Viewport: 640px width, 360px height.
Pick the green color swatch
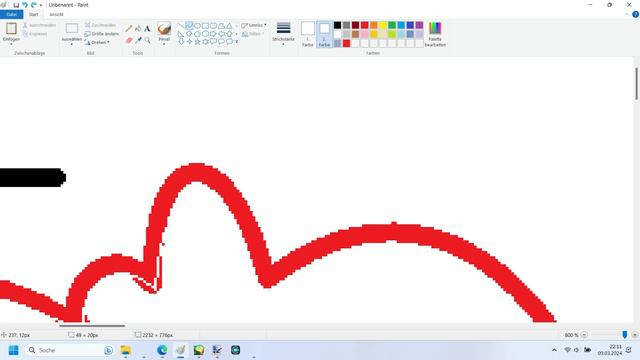(x=392, y=25)
